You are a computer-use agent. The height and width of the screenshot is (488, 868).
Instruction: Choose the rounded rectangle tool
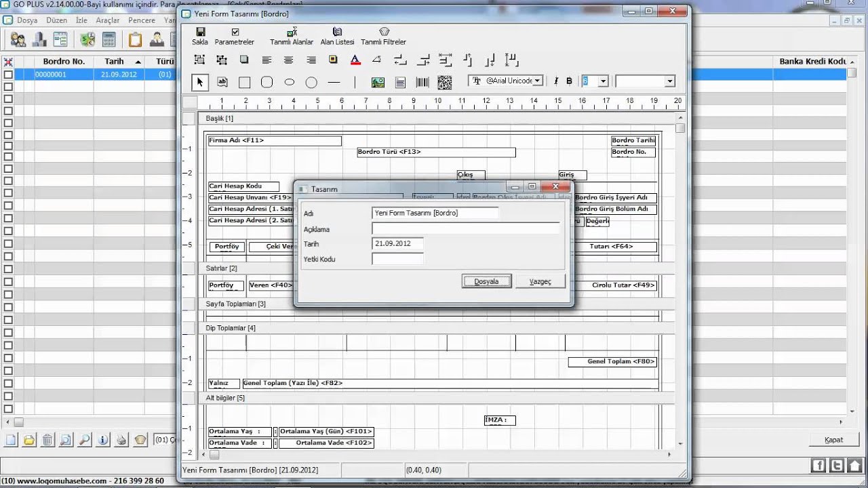[267, 82]
